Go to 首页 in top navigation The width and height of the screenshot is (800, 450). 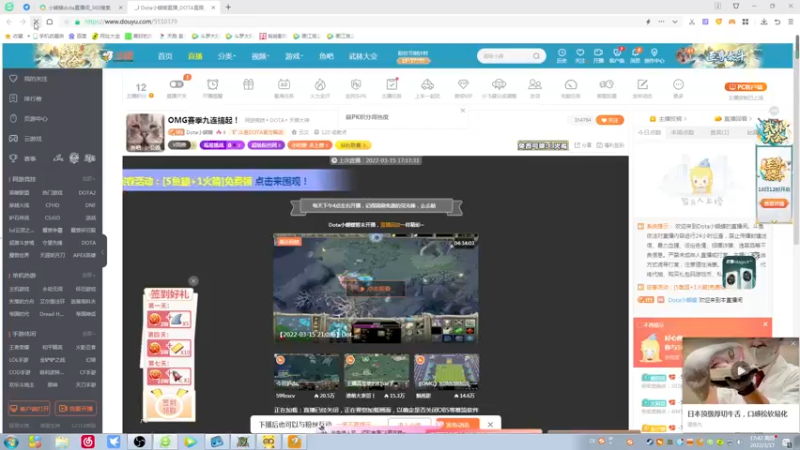[x=165, y=56]
